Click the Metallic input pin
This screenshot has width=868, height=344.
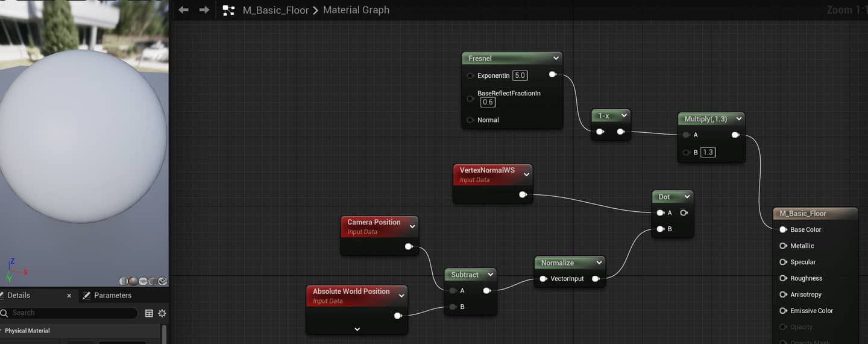click(x=784, y=246)
